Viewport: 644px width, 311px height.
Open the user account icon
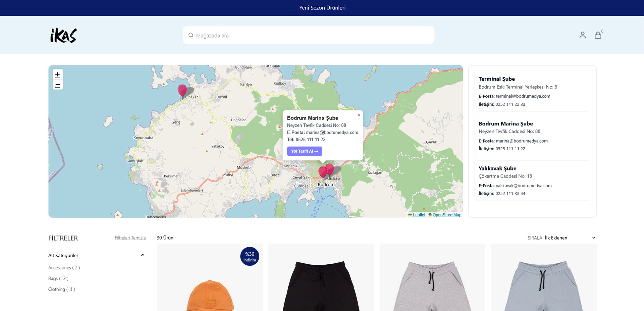click(x=582, y=35)
